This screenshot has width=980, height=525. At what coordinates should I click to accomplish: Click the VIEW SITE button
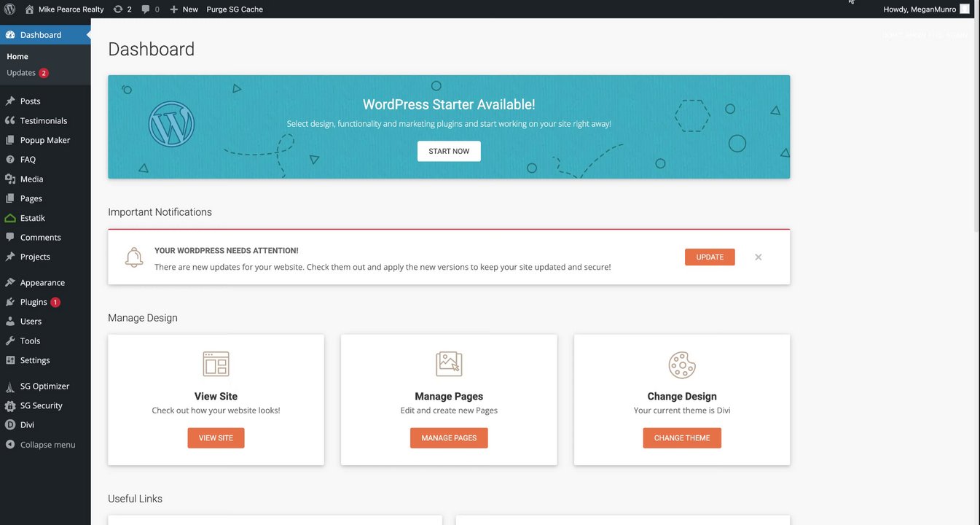click(x=216, y=438)
